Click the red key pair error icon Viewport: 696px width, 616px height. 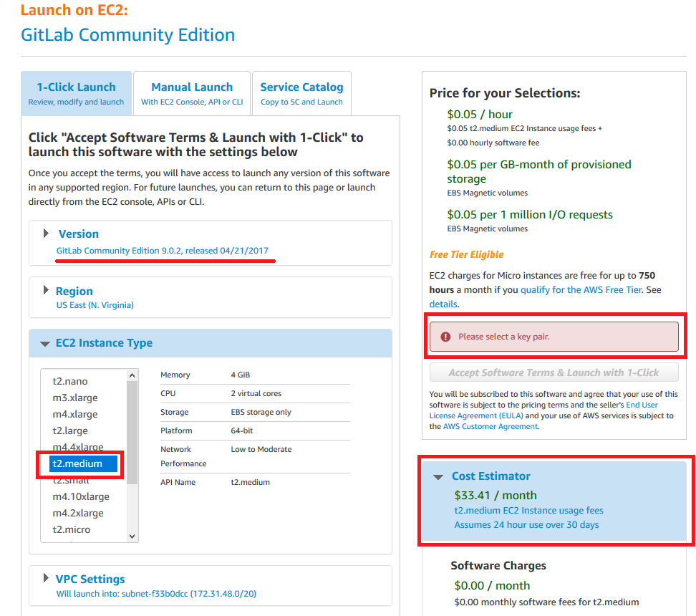[445, 337]
